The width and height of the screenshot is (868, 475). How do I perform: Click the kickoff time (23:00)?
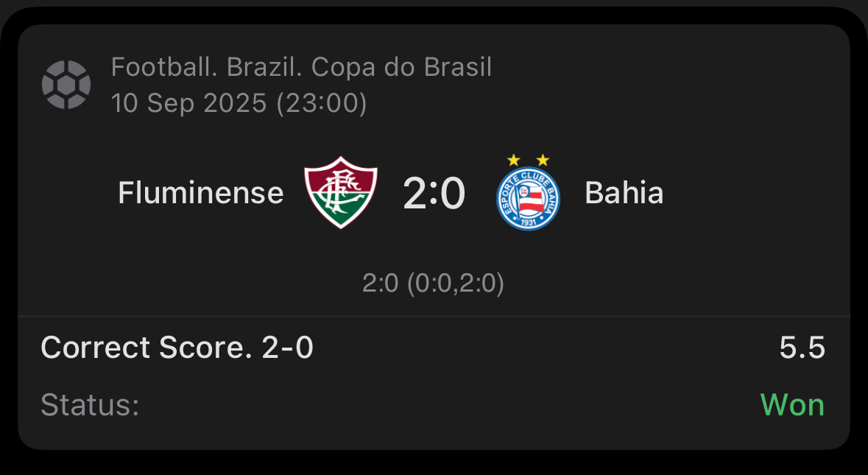pyautogui.click(x=321, y=103)
